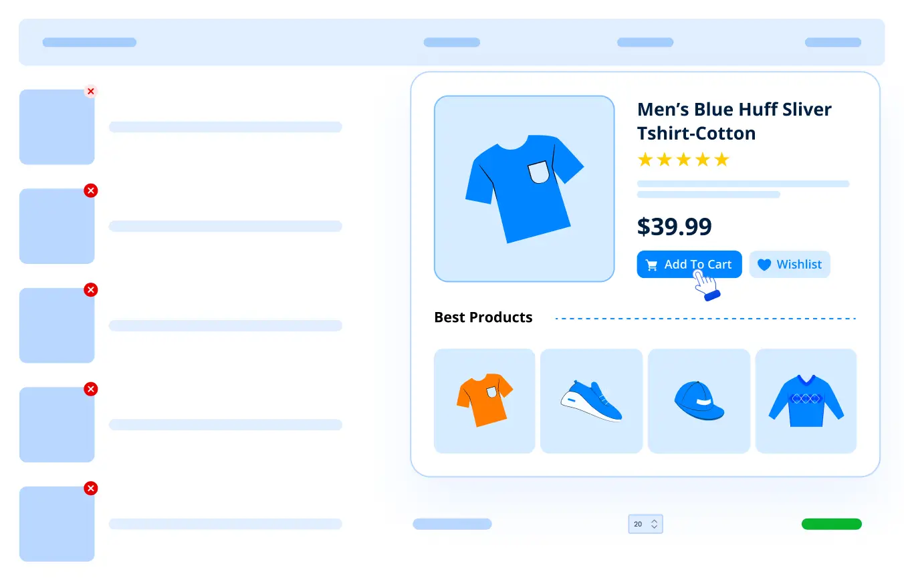Open the blue sneaker product thumbnail

click(x=592, y=401)
